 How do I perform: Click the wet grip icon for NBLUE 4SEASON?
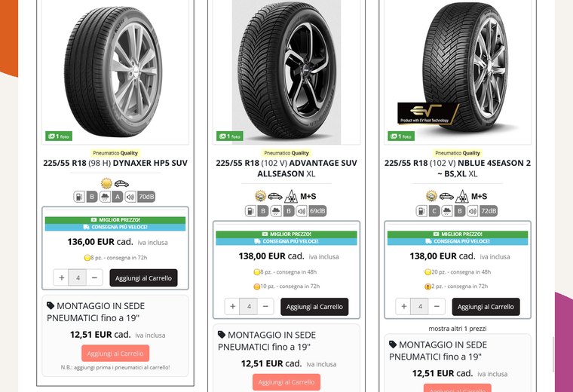tap(447, 211)
